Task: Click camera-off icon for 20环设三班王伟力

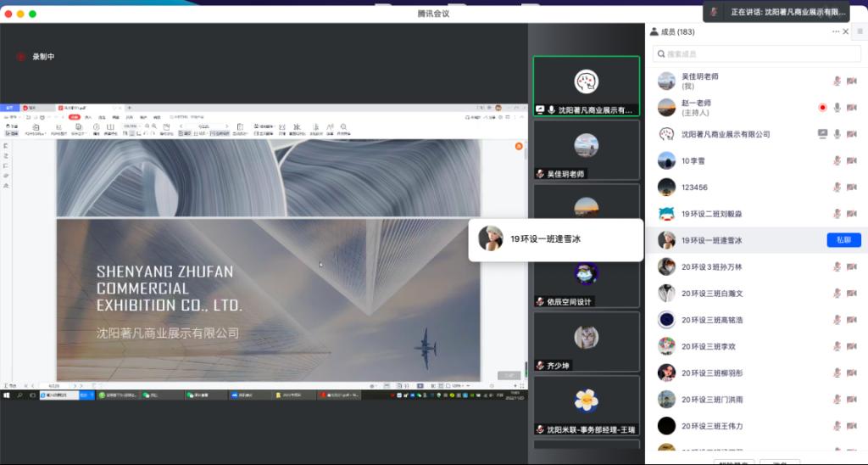Action: [x=851, y=426]
